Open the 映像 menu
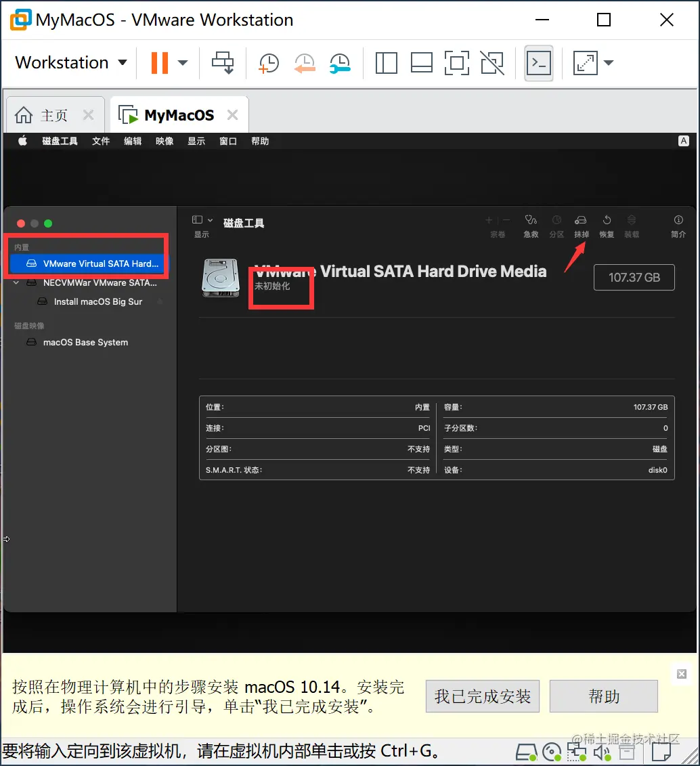 pyautogui.click(x=165, y=141)
